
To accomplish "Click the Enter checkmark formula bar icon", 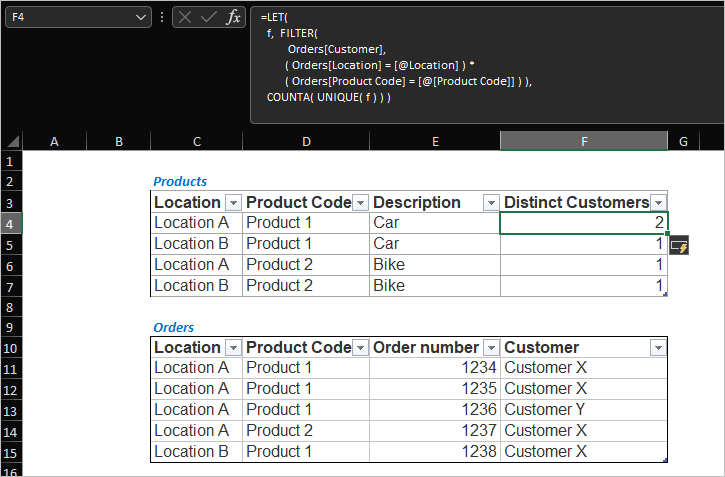I will (x=209, y=17).
